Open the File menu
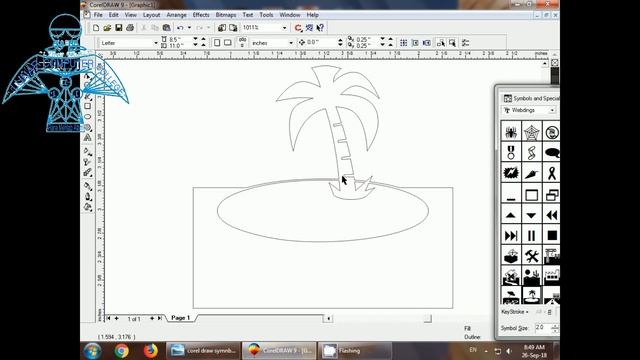 click(98, 15)
